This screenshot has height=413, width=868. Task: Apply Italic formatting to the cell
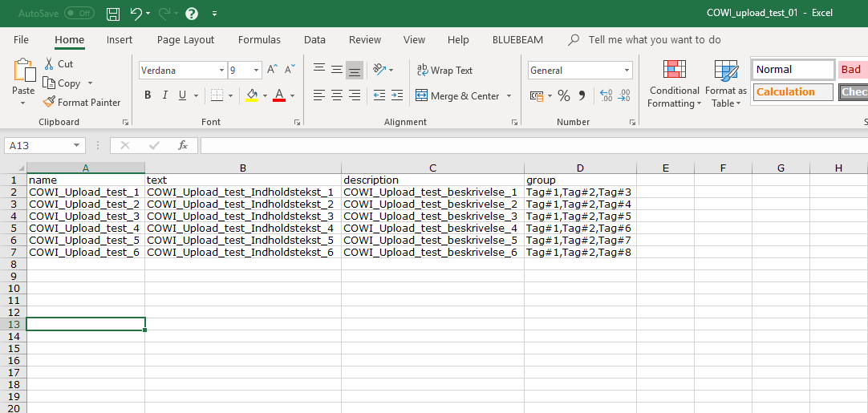(x=165, y=95)
